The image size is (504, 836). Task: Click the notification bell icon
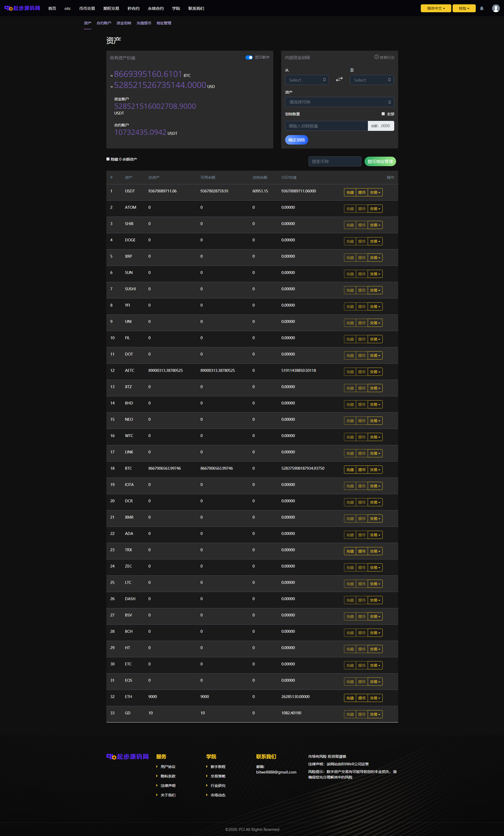click(x=481, y=8)
